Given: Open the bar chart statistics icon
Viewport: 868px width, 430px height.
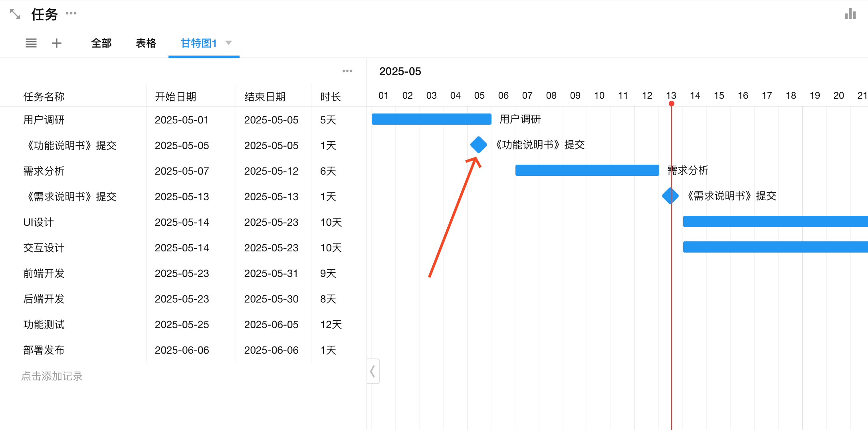Looking at the screenshot, I should [850, 14].
